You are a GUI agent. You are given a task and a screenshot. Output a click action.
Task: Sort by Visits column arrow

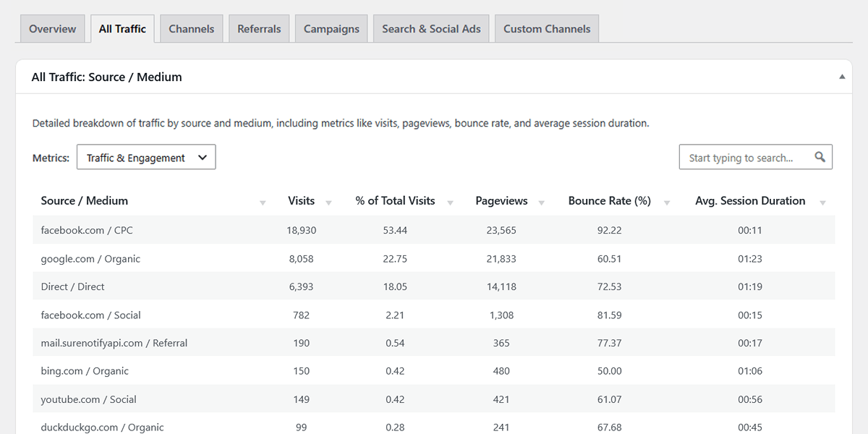(x=328, y=203)
